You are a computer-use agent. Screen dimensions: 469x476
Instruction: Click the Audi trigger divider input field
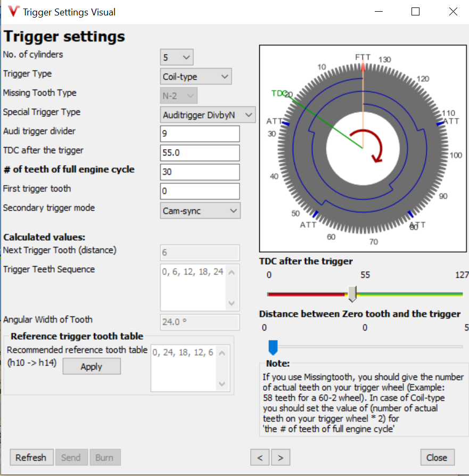pos(200,134)
